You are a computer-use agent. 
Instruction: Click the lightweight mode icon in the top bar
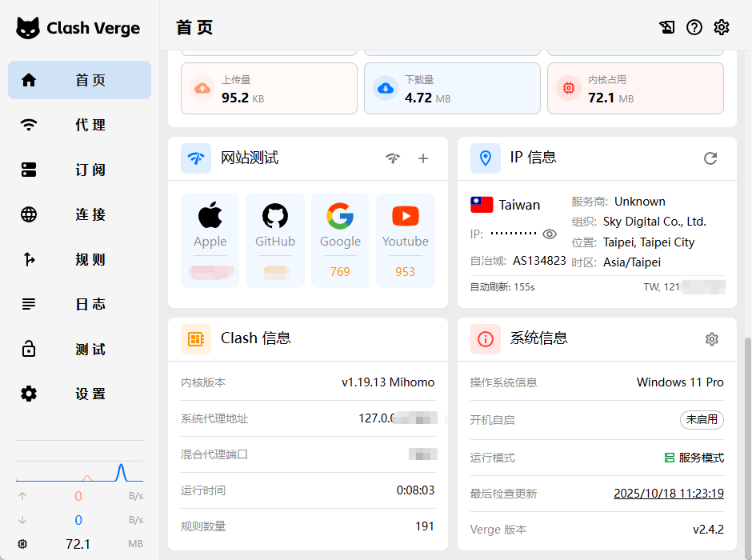coord(666,26)
